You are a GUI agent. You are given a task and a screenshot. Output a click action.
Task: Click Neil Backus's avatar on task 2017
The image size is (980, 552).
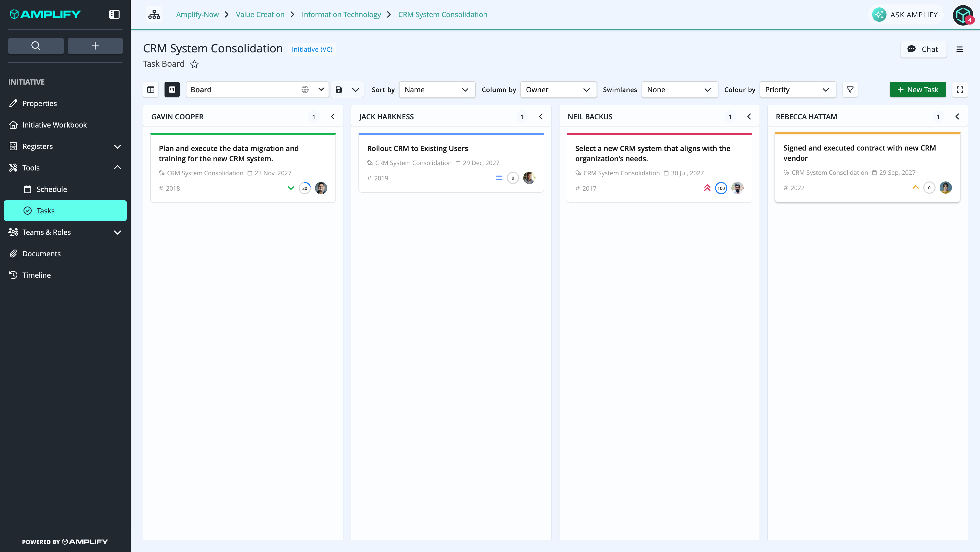737,188
